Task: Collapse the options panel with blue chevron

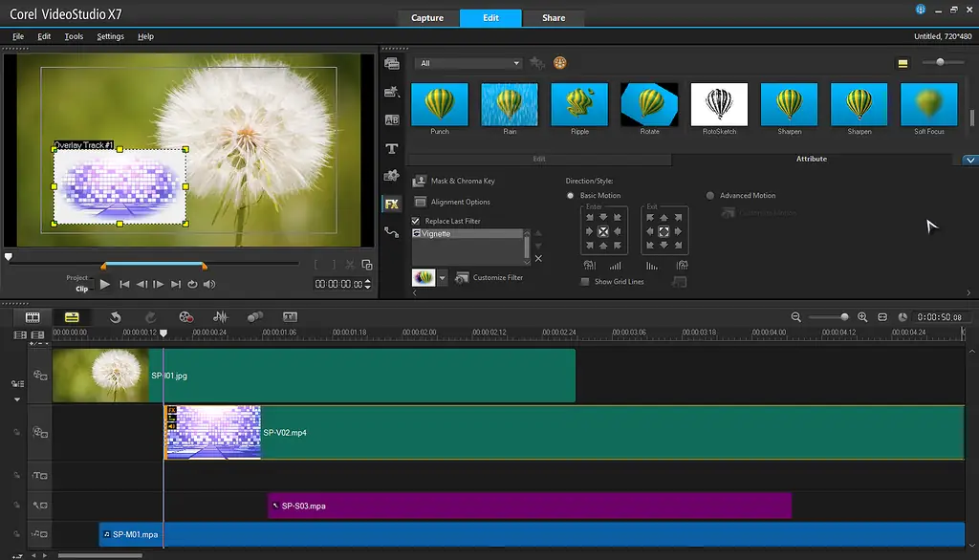Action: tap(970, 161)
